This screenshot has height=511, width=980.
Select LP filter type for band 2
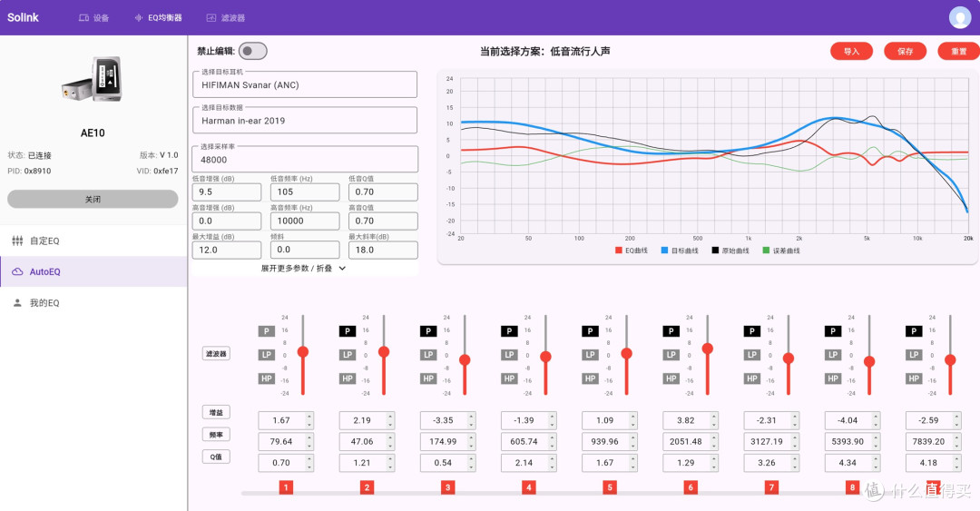coord(348,355)
